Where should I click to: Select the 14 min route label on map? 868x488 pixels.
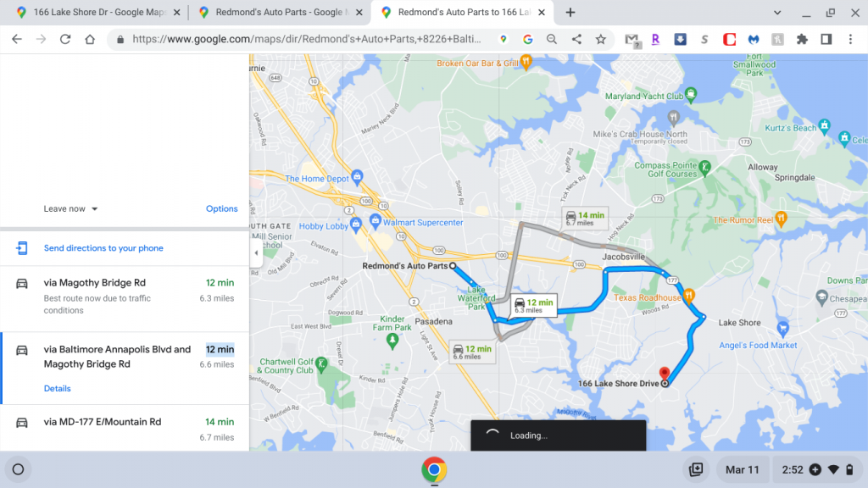pyautogui.click(x=585, y=218)
